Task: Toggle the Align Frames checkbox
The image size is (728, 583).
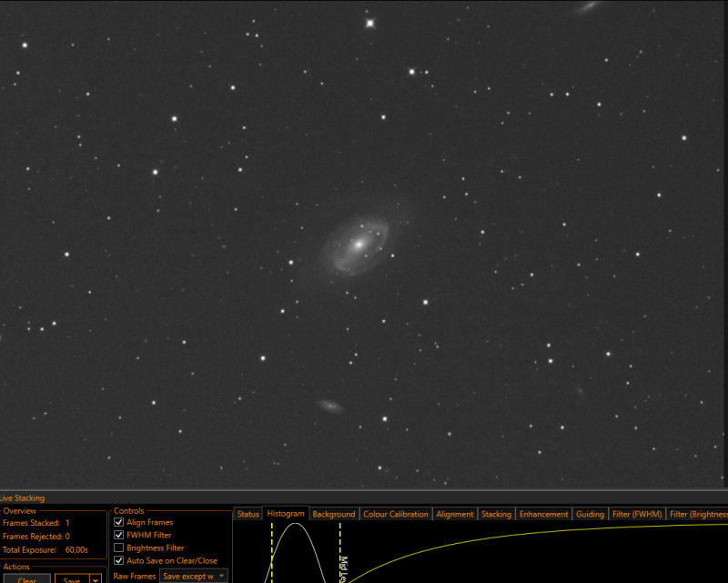Action: 119,522
